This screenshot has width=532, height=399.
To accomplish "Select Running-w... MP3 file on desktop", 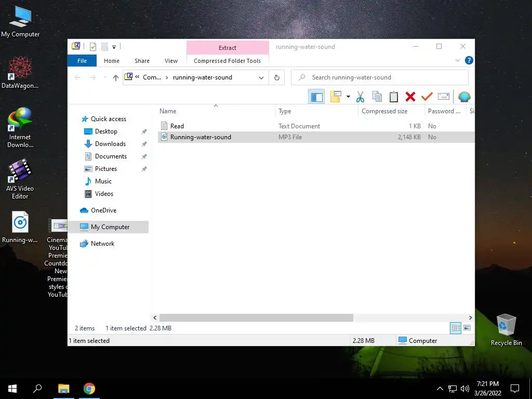I will coord(20,228).
